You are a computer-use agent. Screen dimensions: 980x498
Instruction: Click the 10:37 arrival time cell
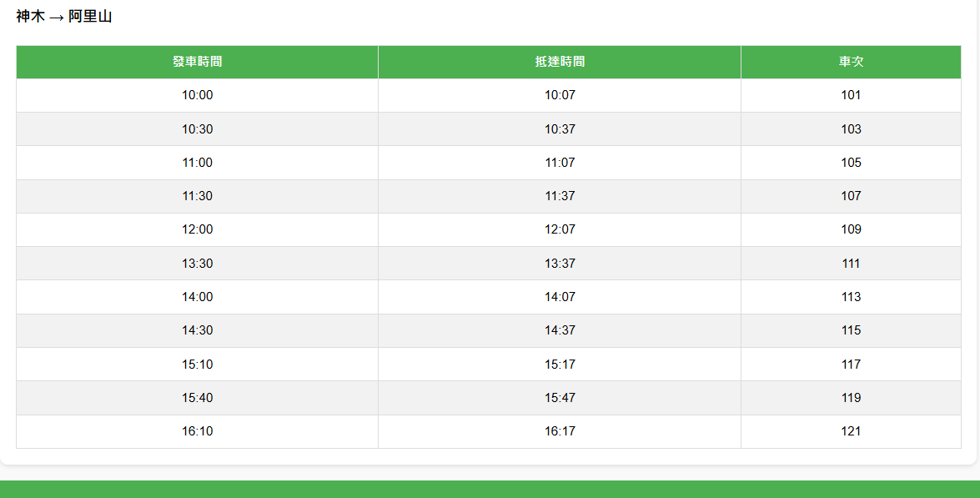tap(560, 129)
